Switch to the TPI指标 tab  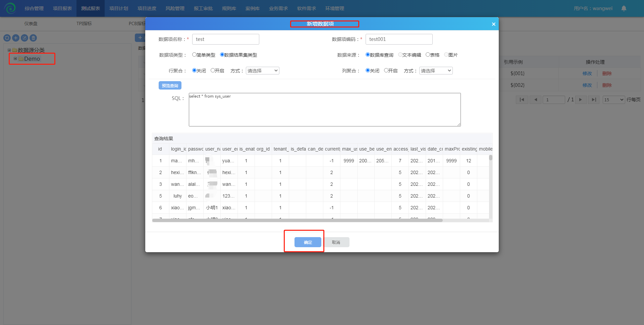click(84, 23)
